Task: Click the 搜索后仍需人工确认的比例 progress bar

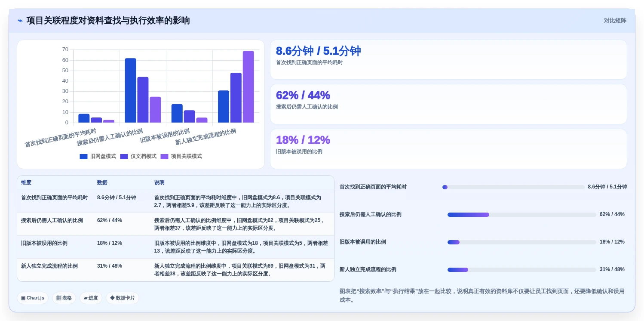Action: 522,215
